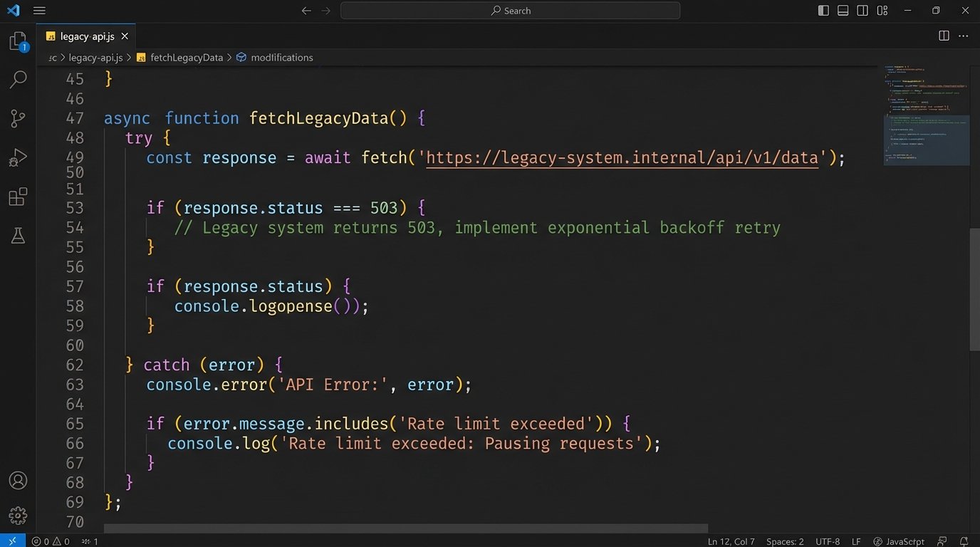Click the notifications bell in status bar
This screenshot has height=547, width=980.
click(x=964, y=541)
